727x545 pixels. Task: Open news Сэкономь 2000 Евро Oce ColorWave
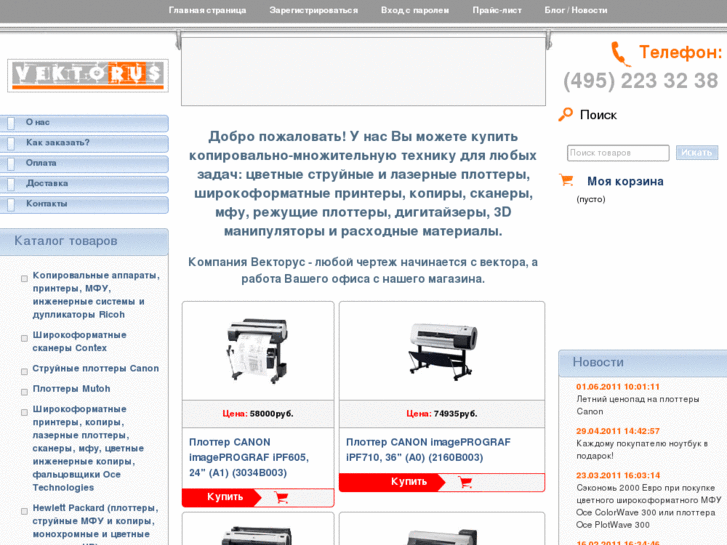(x=648, y=506)
